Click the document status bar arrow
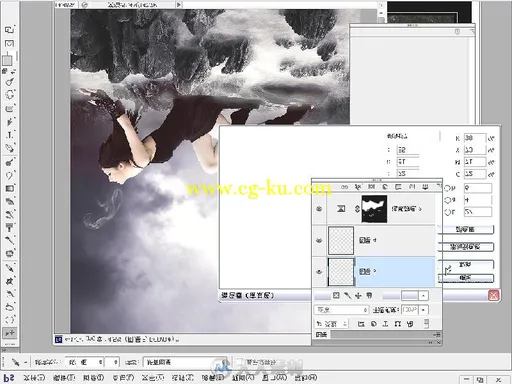Image resolution: width=512 pixels, height=384 pixels. pos(179,5)
